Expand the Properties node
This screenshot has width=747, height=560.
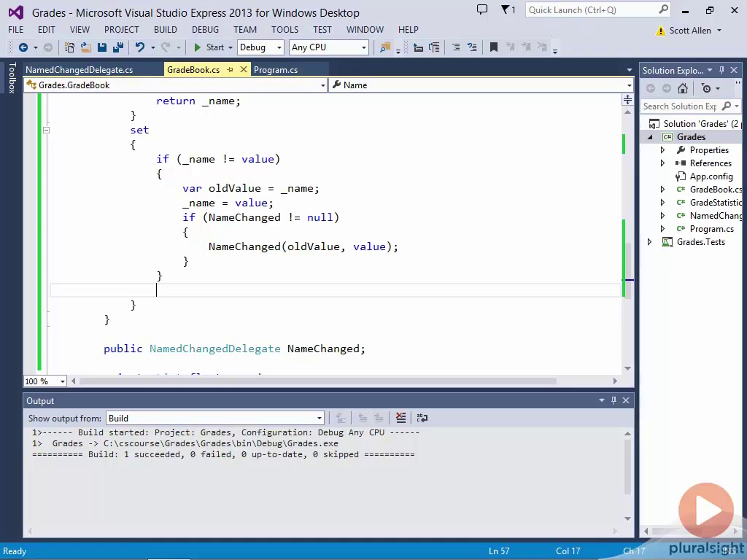tap(662, 150)
